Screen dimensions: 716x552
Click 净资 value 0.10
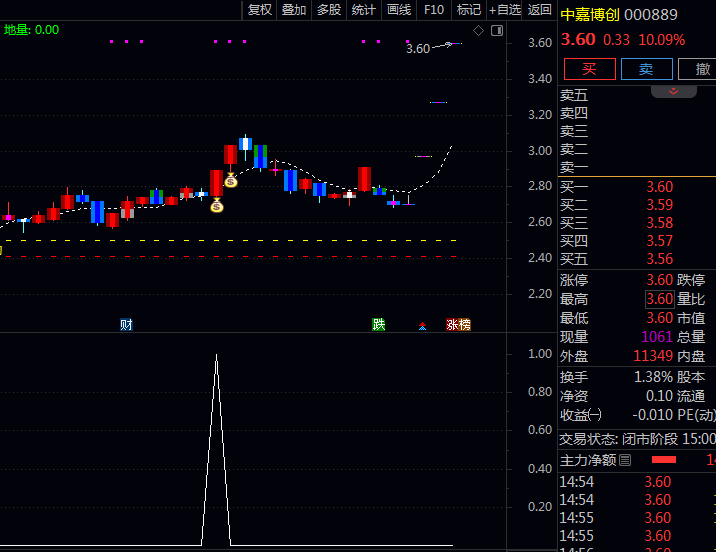click(659, 396)
